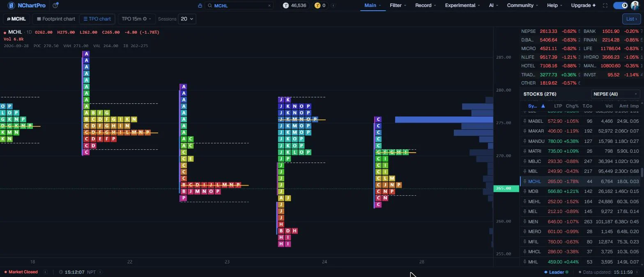This screenshot has height=277, width=644.
Task: Open the Experimental menu
Action: pyautogui.click(x=462, y=5)
